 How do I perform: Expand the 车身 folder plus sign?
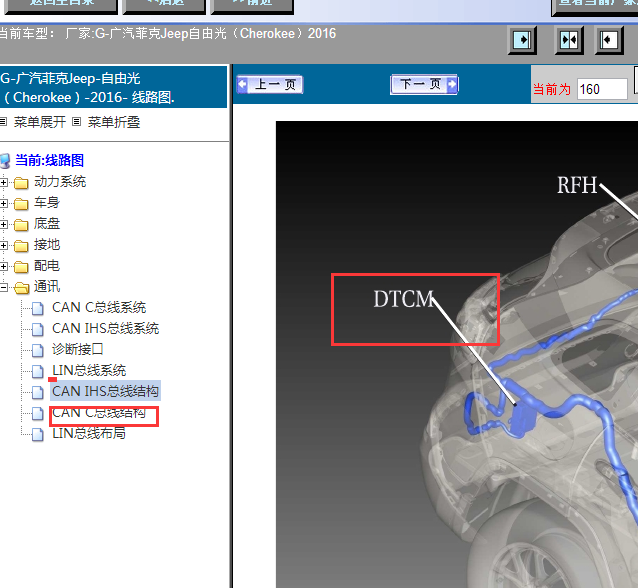[x=4, y=203]
